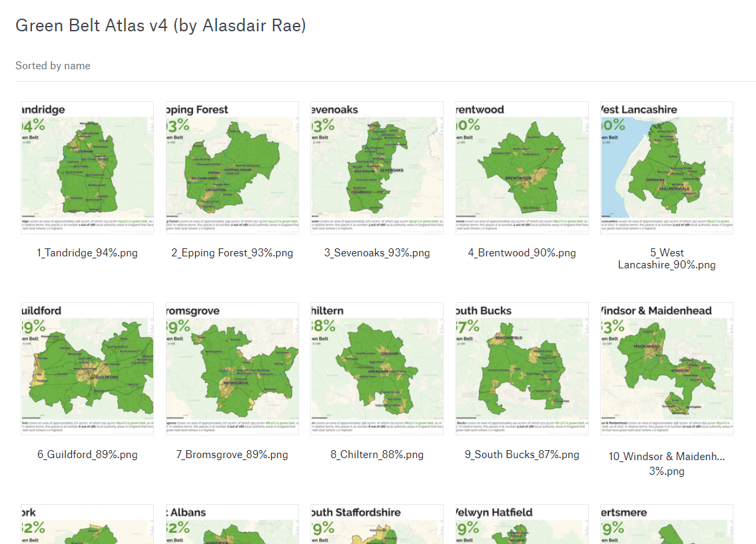Viewport: 756px width, 544px height.
Task: Click the filename link 8_Chiltern_88%.png
Action: click(x=376, y=455)
